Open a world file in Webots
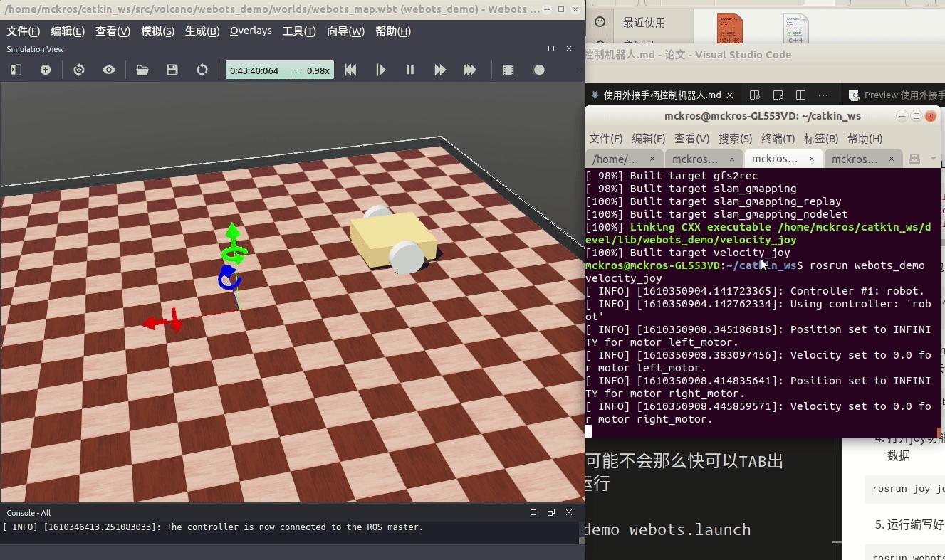Image resolution: width=945 pixels, height=560 pixels. [x=142, y=69]
